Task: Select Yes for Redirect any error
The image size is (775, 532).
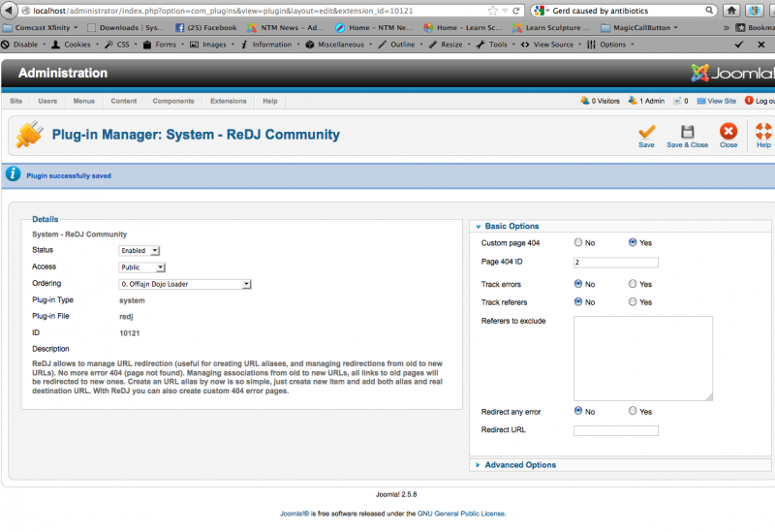Action: tap(633, 412)
